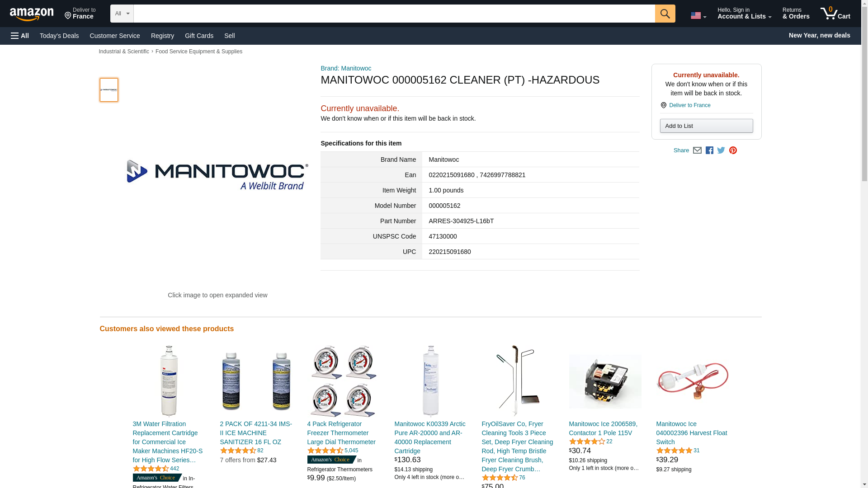Select the Manitowoc logo thumbnail image
The width and height of the screenshot is (868, 488).
109,89
